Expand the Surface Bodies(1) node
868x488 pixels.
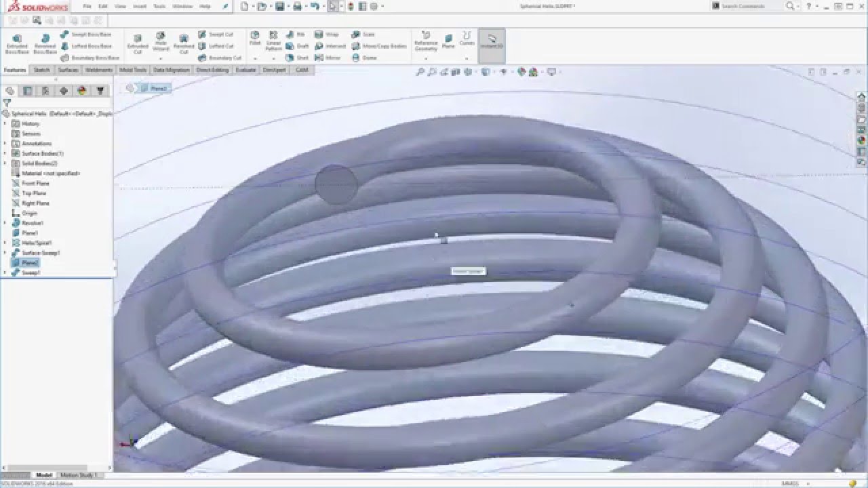click(x=5, y=153)
